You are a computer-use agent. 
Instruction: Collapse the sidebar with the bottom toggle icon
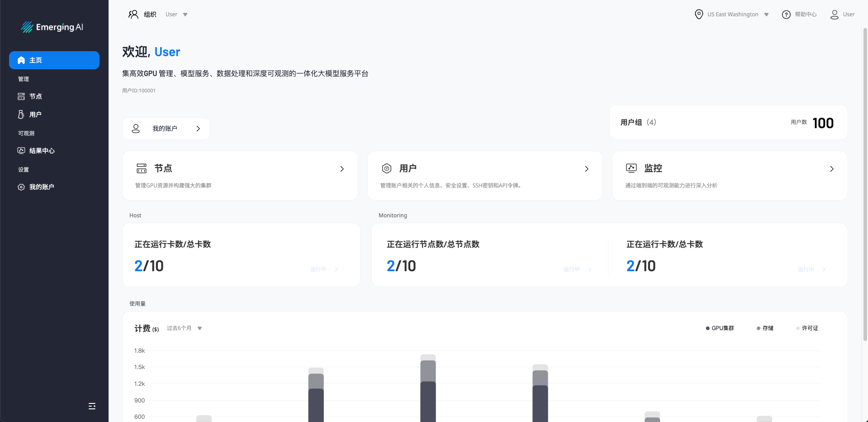pyautogui.click(x=92, y=406)
